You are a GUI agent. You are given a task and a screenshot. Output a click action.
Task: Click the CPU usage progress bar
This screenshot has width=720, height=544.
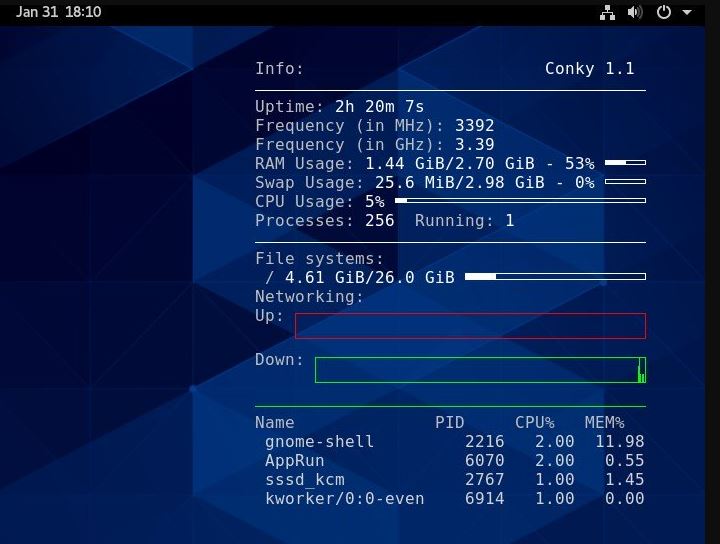pyautogui.click(x=520, y=201)
